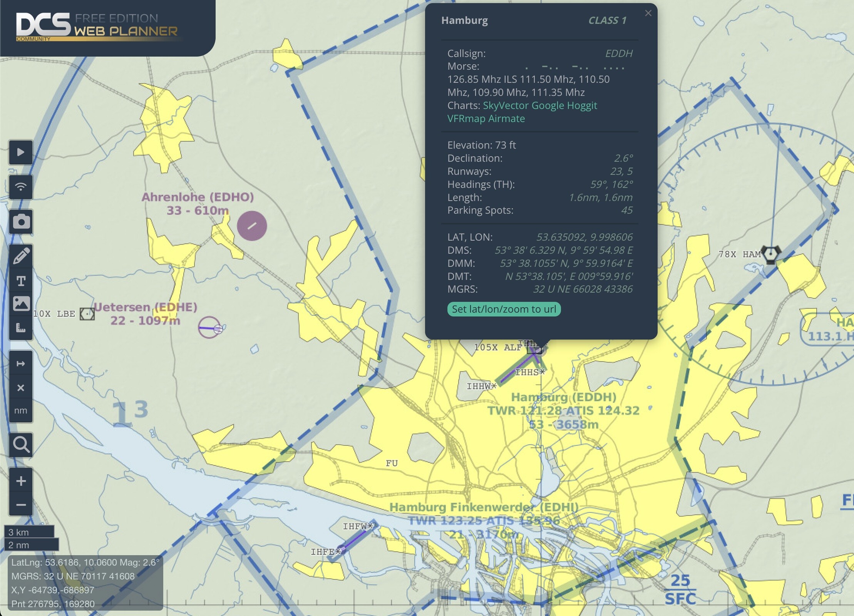Click the 78X HAM beacon label
854x616 pixels.
740,254
